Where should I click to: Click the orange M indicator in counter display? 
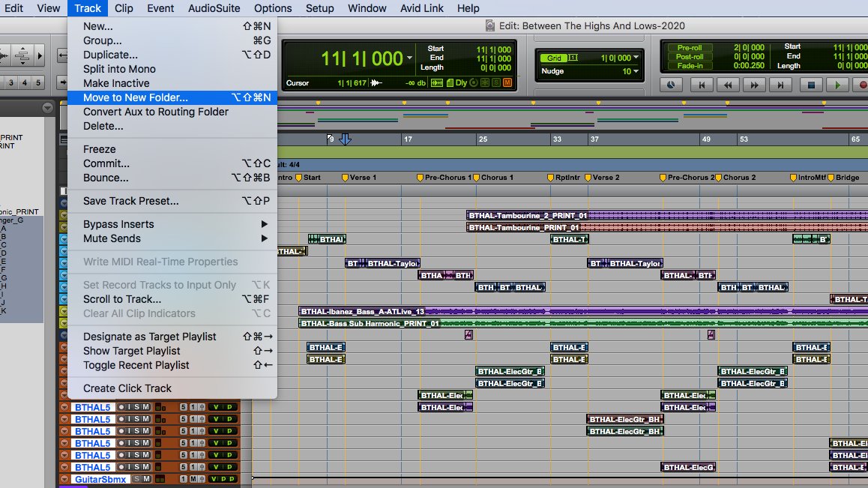(507, 82)
